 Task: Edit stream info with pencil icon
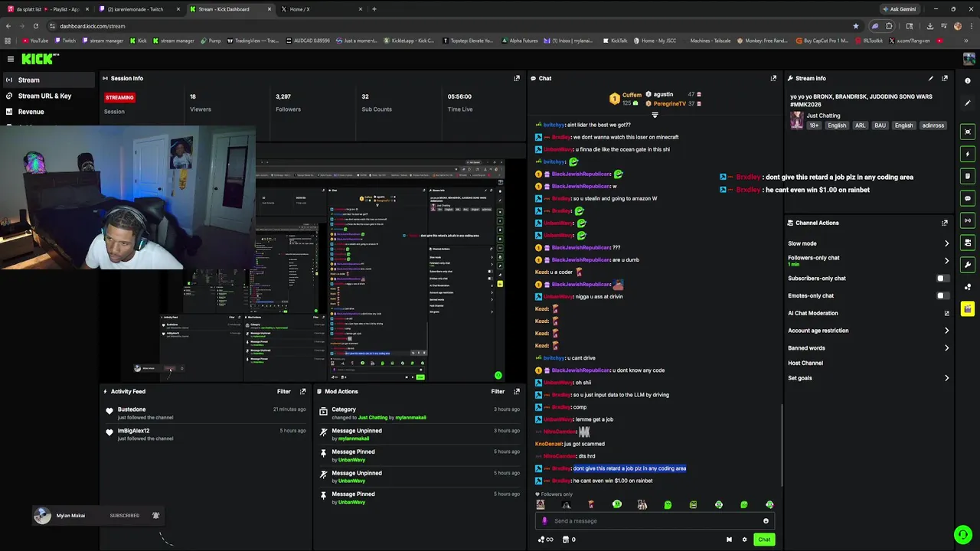(x=931, y=78)
